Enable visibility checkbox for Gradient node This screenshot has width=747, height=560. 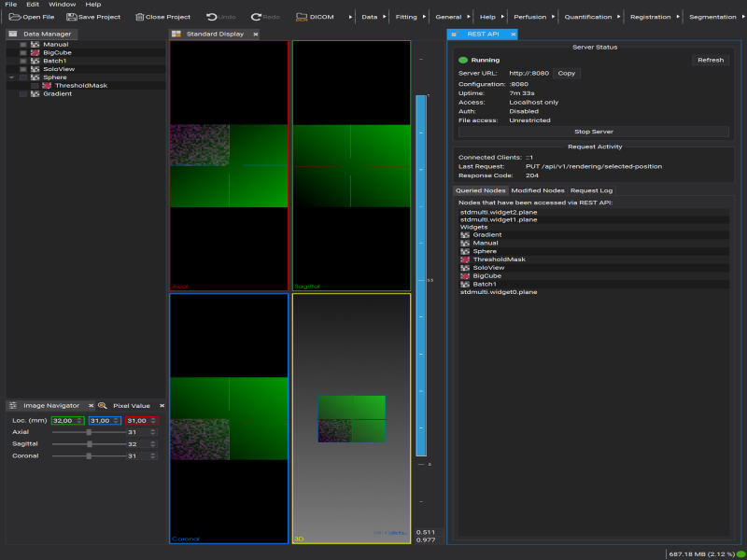pos(23,94)
